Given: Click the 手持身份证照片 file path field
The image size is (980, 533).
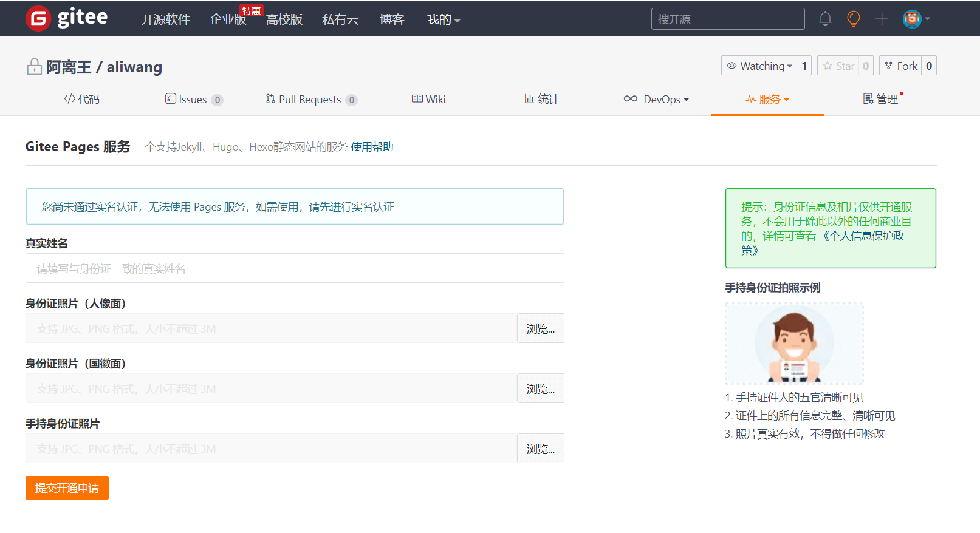Looking at the screenshot, I should click(x=271, y=449).
